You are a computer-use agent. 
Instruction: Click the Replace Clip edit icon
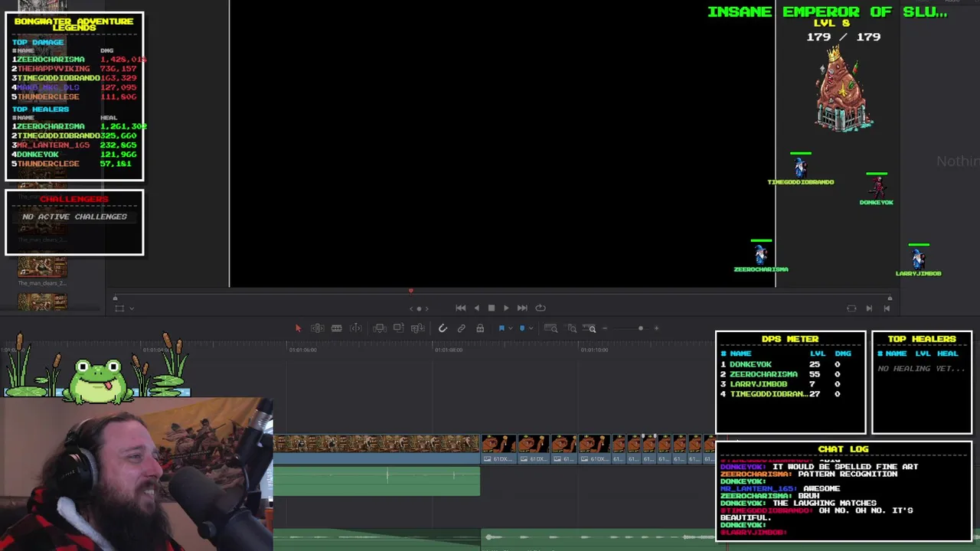(417, 328)
